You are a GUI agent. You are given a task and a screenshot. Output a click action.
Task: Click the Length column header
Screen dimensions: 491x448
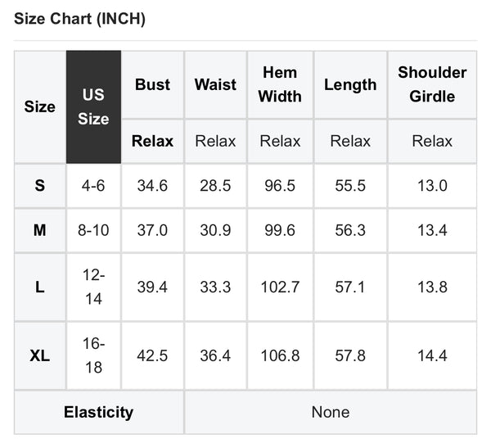(350, 84)
